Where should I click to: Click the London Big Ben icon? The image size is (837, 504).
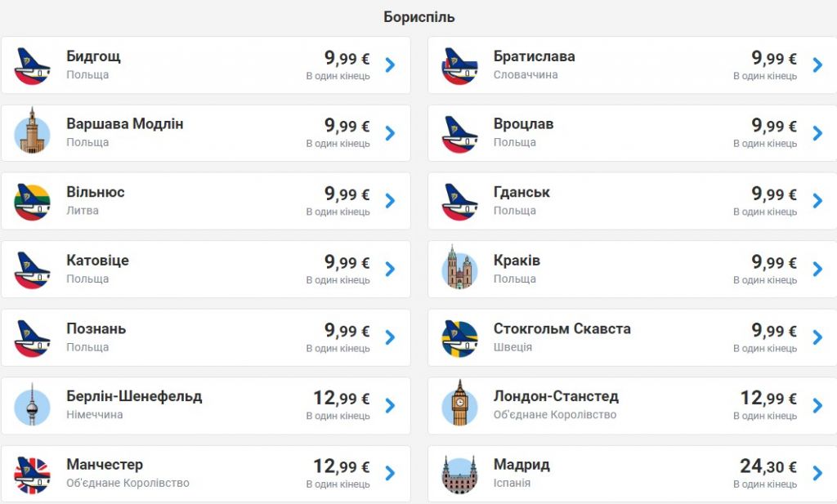tap(459, 405)
